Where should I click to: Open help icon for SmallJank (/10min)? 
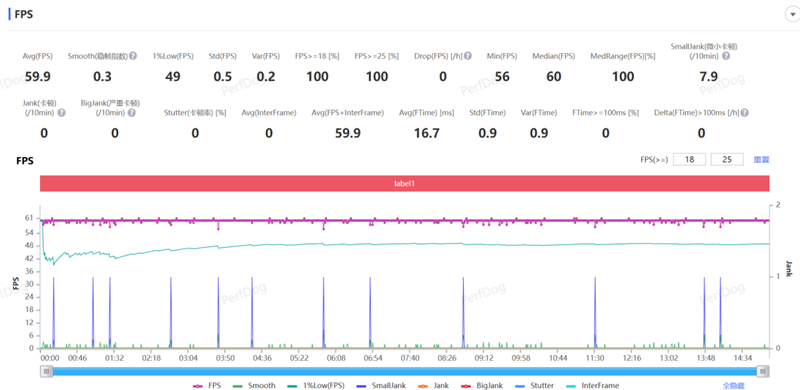point(726,56)
